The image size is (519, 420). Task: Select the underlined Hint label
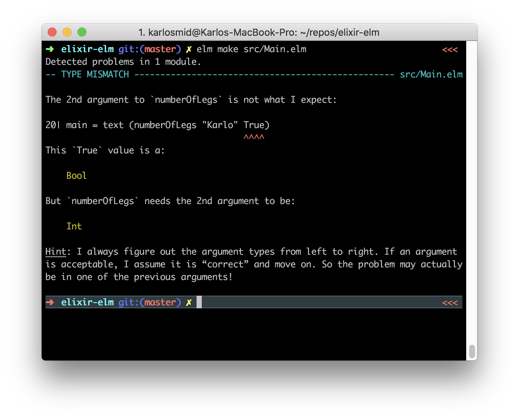click(x=55, y=251)
